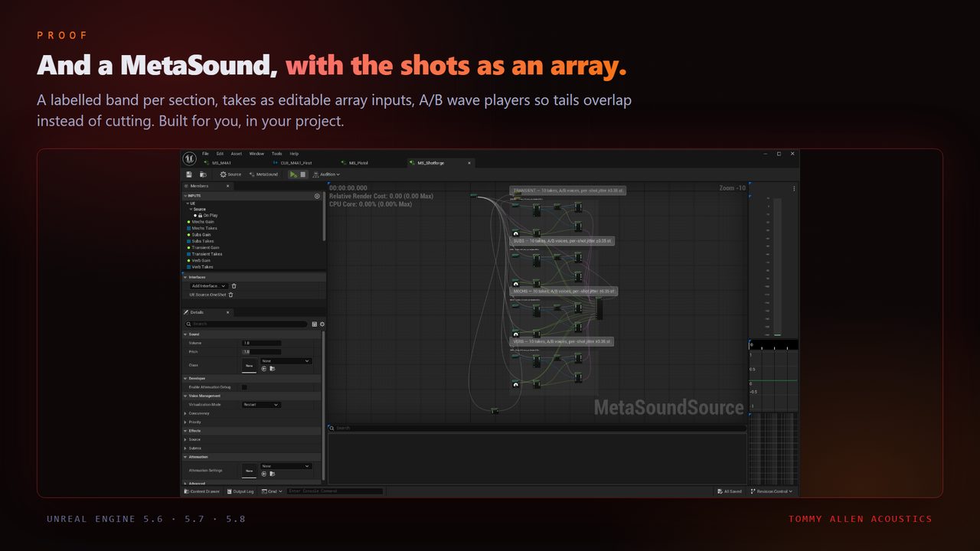Expand the Priority section
Screen dimensions: 980x551
[185, 422]
